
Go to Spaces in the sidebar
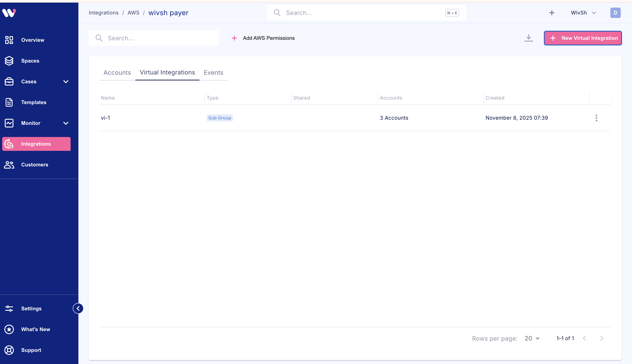[x=30, y=61]
